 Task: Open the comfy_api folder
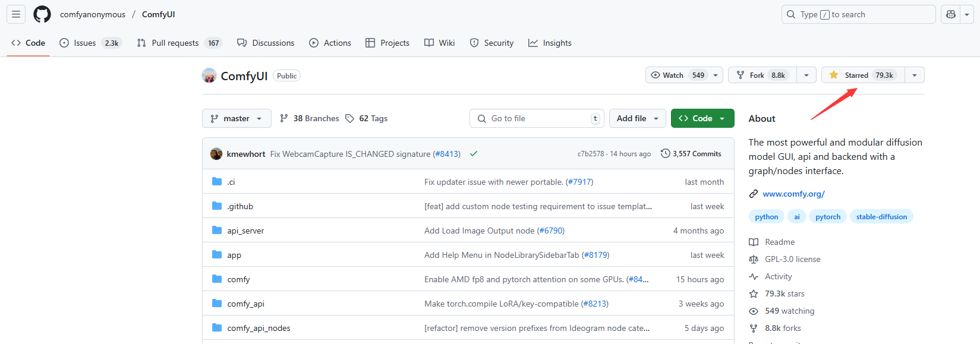point(245,304)
